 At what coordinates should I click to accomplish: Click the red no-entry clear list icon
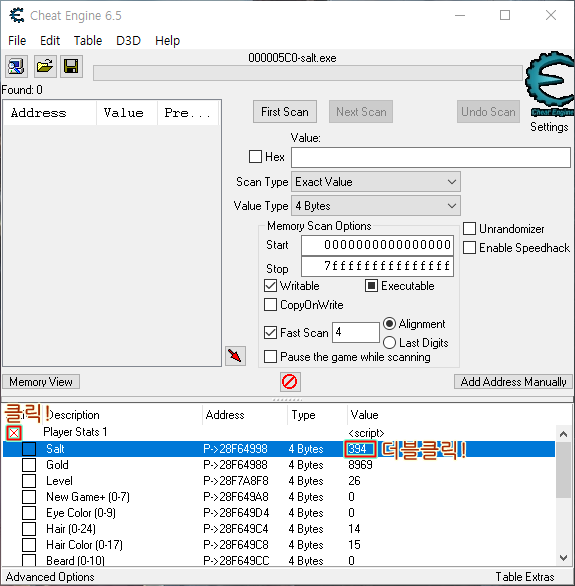290,382
